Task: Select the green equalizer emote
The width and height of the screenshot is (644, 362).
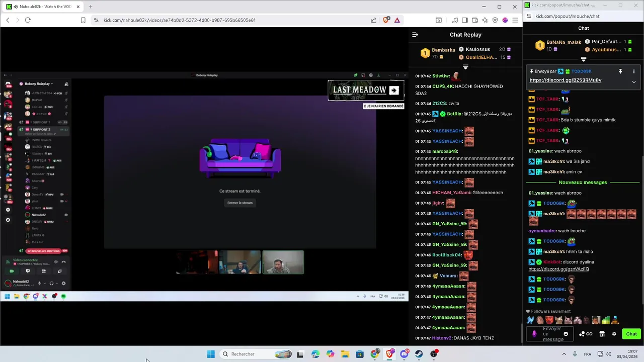Action: [x=605, y=320]
